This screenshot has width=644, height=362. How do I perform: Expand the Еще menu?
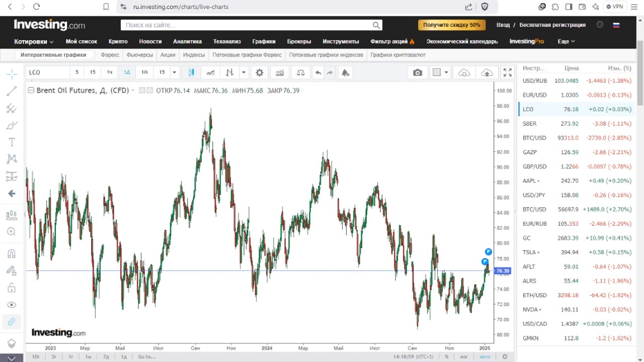tap(567, 42)
